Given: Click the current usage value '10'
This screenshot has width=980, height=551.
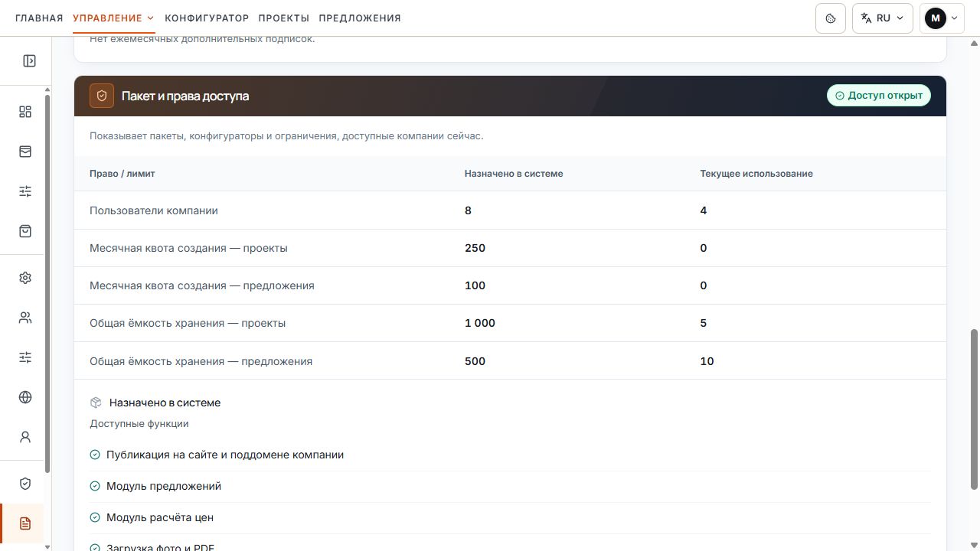Looking at the screenshot, I should [x=707, y=361].
